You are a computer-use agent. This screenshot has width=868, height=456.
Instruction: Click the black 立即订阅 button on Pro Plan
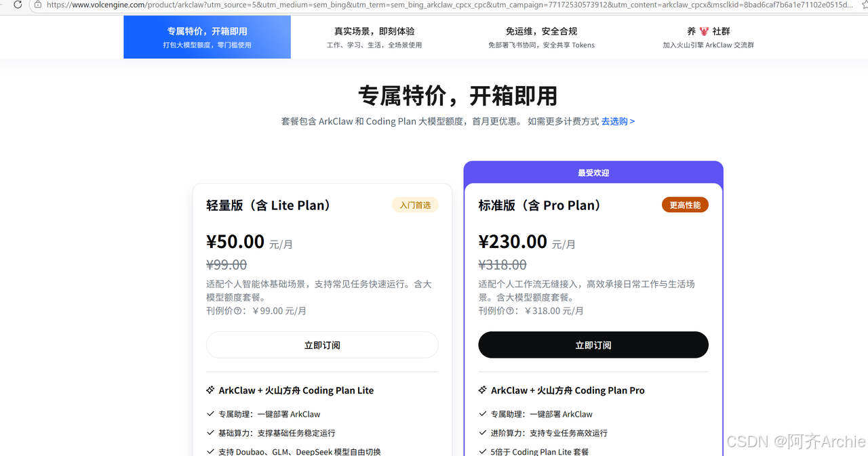click(593, 345)
